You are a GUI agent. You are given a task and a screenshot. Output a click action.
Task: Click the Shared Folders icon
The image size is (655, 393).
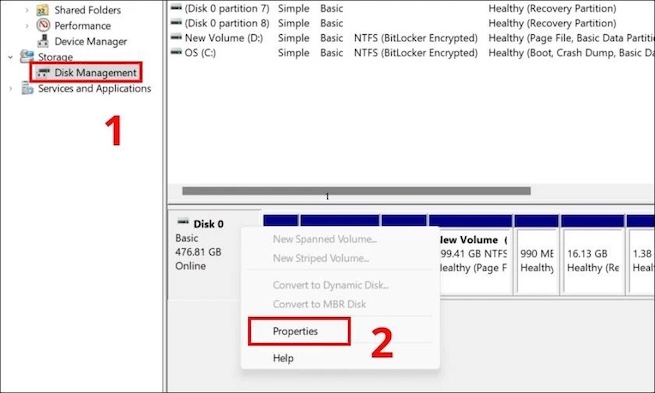click(x=42, y=10)
